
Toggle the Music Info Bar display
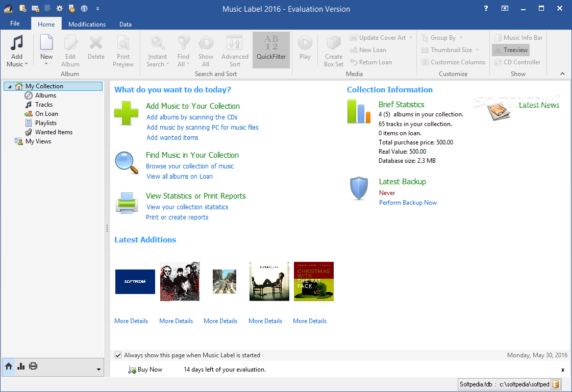[x=518, y=38]
